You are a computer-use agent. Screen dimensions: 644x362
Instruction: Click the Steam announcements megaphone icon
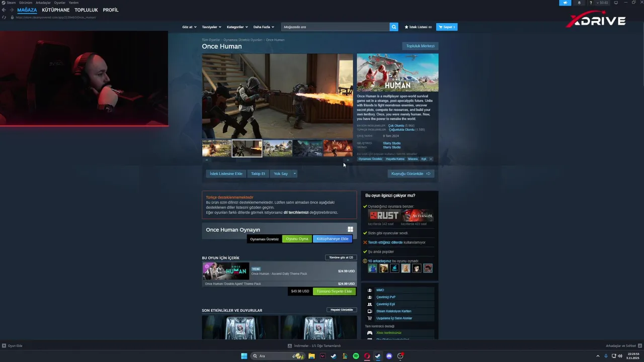click(x=565, y=3)
